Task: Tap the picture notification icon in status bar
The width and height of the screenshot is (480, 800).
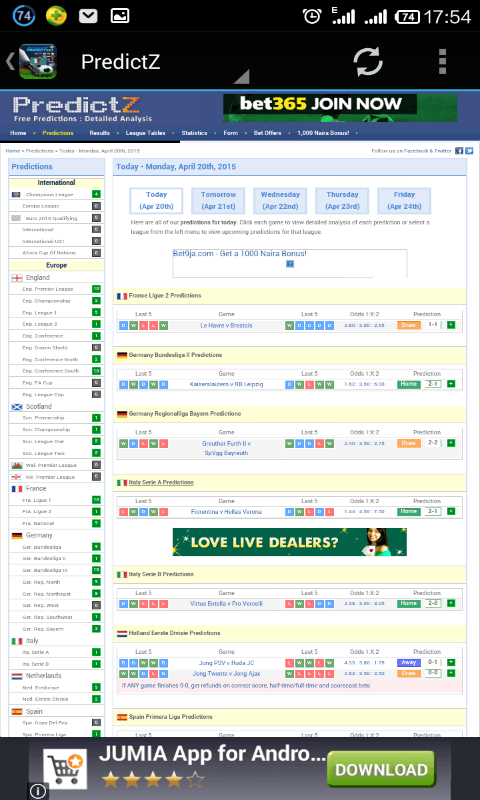Action: 120,16
